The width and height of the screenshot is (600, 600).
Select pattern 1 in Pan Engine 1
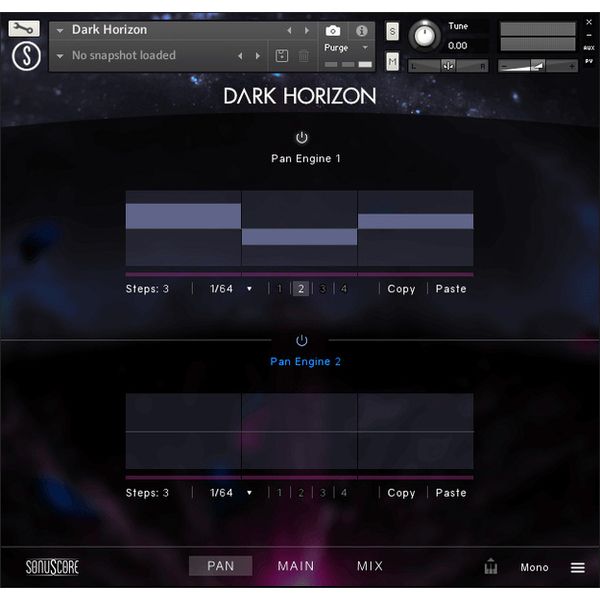click(279, 289)
